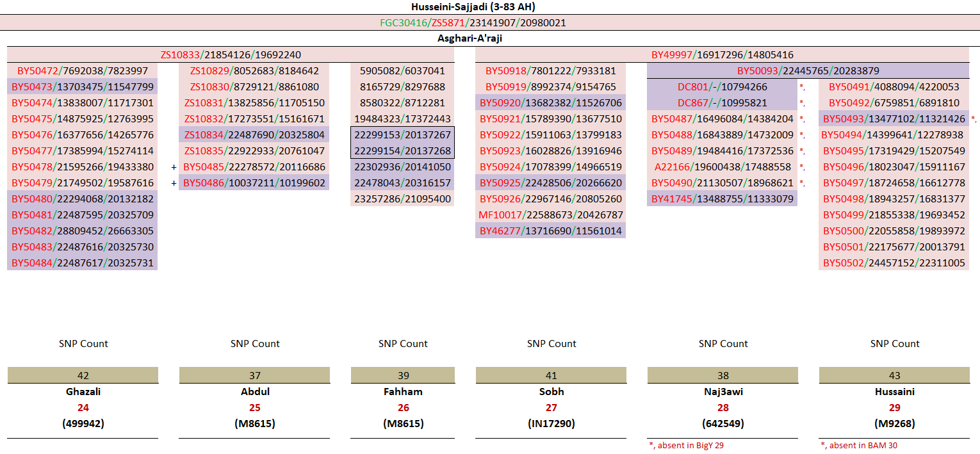The width and height of the screenshot is (980, 454).
Task: Click the Asghari-A'raji heading
Action: click(473, 38)
